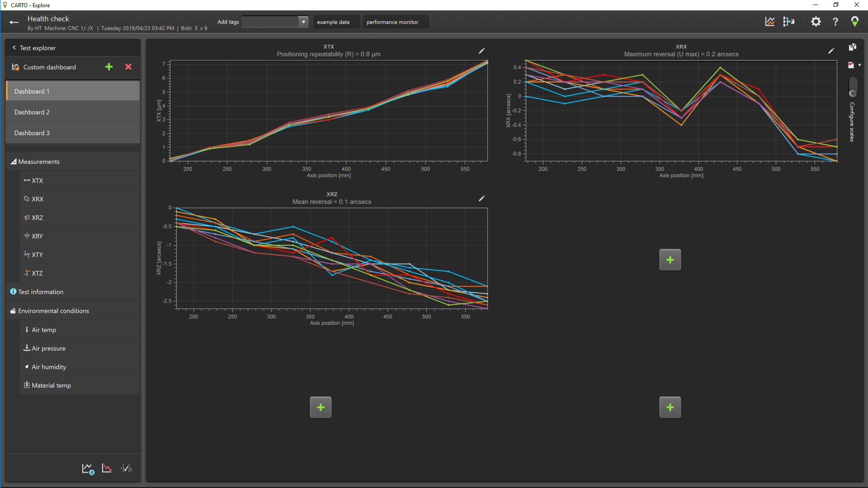868x488 pixels.
Task: Toggle the Configure scales switch
Action: [853, 87]
